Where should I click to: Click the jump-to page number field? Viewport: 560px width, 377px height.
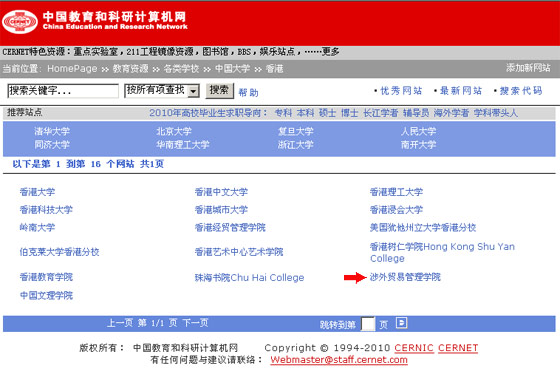click(x=368, y=324)
